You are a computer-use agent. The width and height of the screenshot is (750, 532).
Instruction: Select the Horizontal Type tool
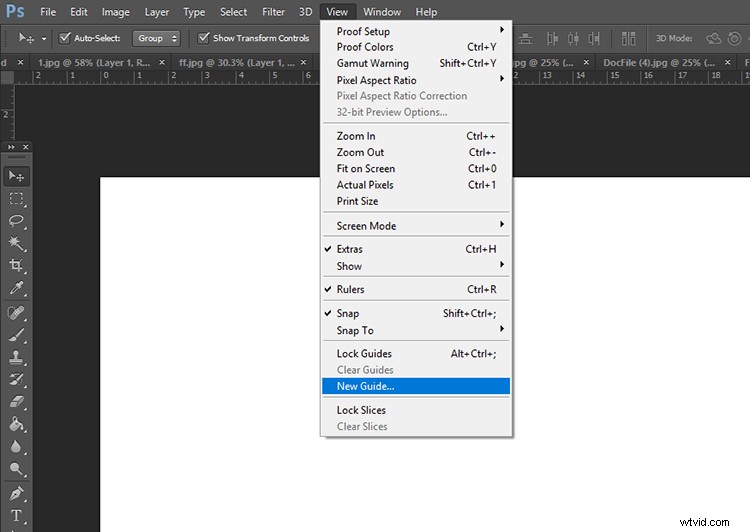click(16, 515)
